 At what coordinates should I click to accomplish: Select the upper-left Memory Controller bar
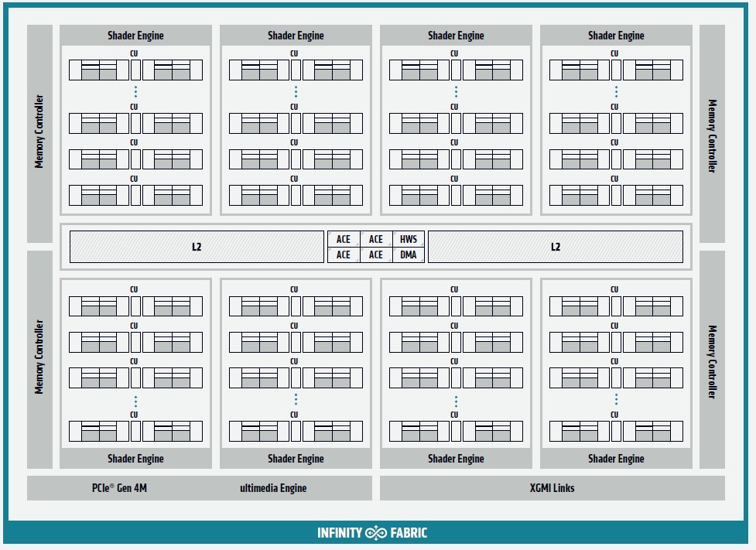39,134
